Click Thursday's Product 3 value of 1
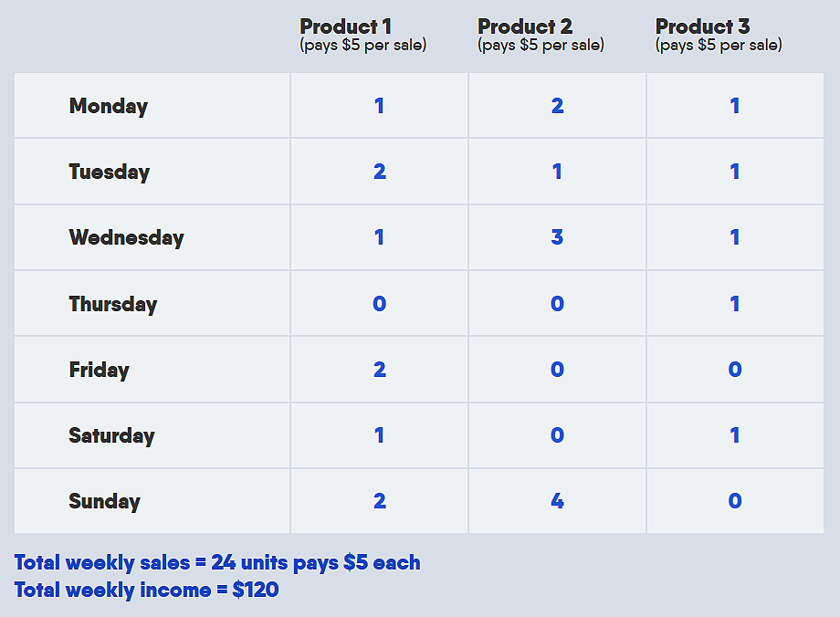This screenshot has height=617, width=840. [x=734, y=304]
